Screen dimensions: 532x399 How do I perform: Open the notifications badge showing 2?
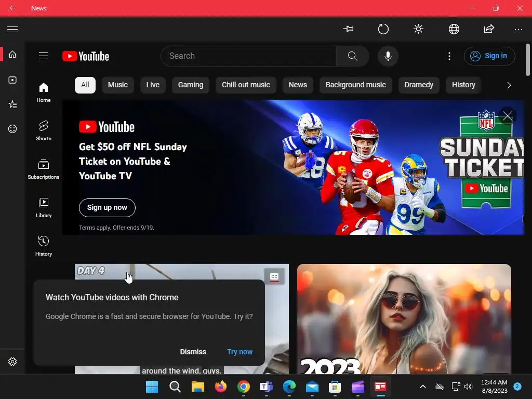(x=517, y=387)
